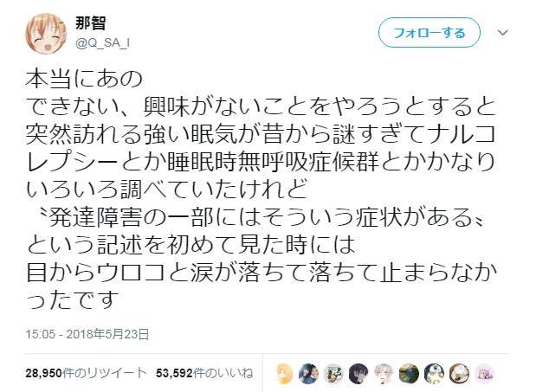Image resolution: width=536 pixels, height=392 pixels.
Task: Select the last pale purple liker avatar
Action: [484, 373]
